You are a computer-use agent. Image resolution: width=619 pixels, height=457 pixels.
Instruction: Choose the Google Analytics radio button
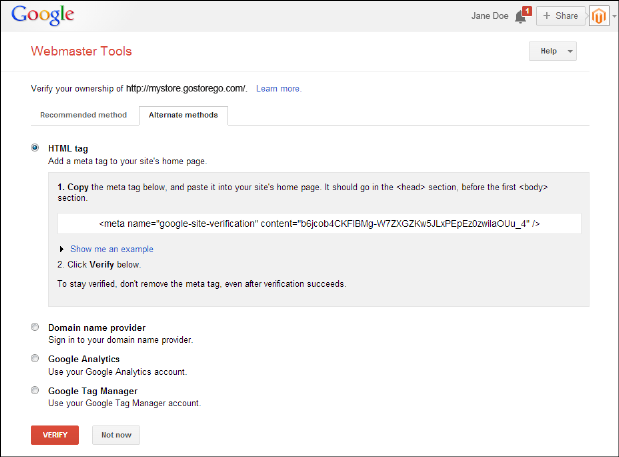pyautogui.click(x=36, y=358)
